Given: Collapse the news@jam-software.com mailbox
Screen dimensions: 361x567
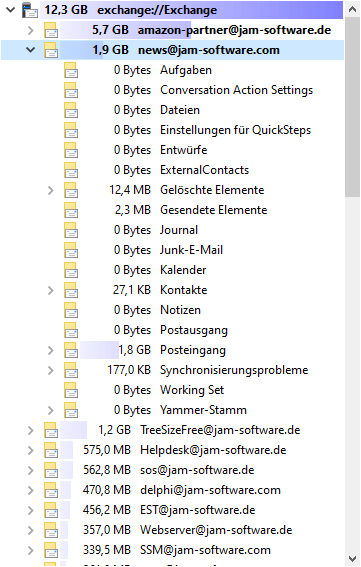Looking at the screenshot, I should click(31, 50).
